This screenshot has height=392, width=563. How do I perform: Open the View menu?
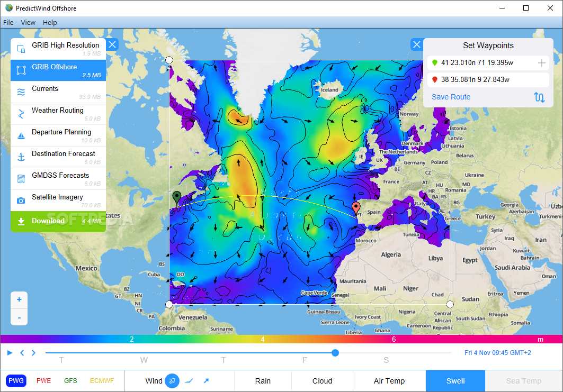click(x=28, y=23)
